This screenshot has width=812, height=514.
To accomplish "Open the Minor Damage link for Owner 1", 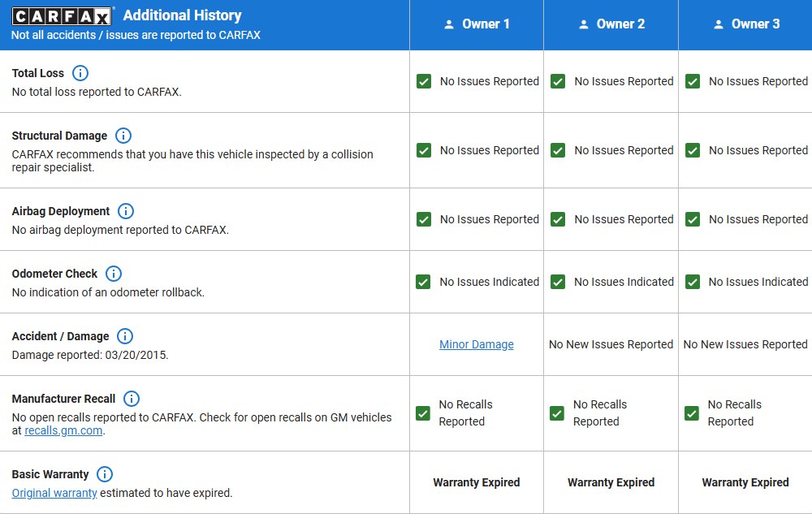I will point(477,344).
